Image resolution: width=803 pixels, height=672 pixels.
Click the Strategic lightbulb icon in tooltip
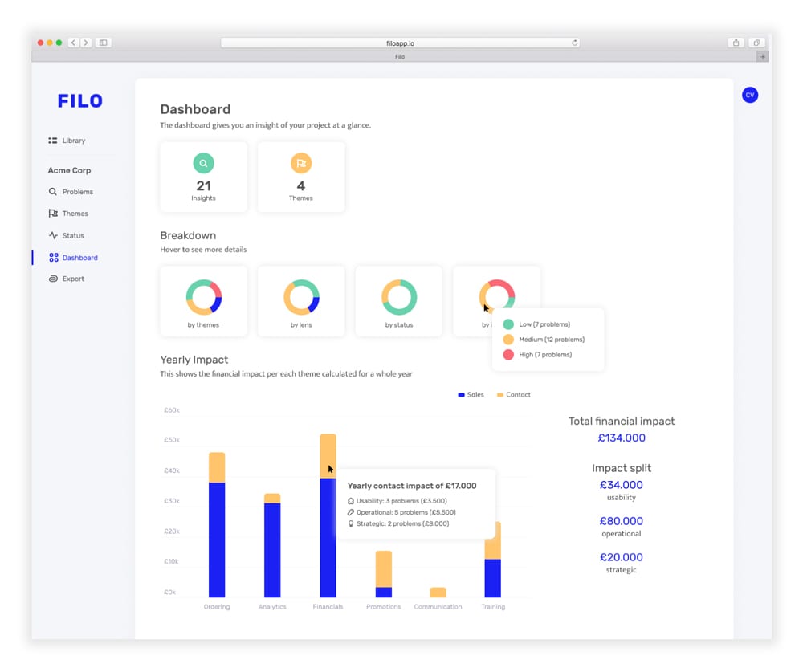tap(351, 523)
